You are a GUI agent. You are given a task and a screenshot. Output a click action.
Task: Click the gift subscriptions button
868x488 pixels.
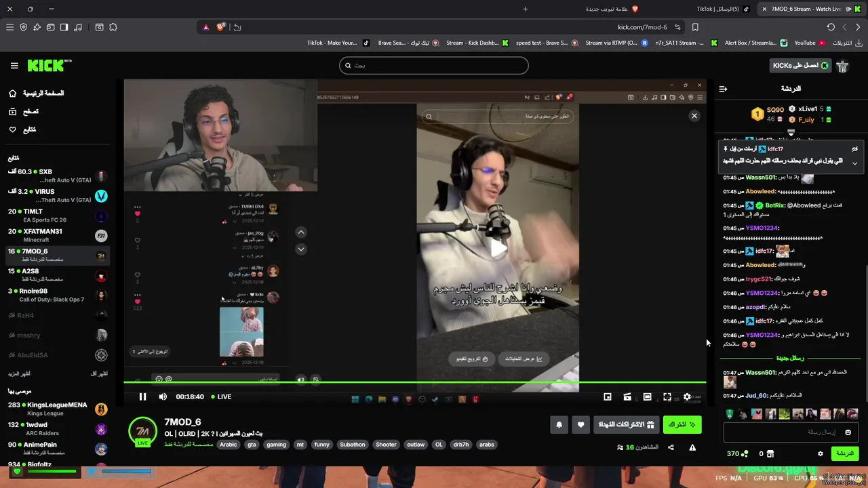coord(626,425)
